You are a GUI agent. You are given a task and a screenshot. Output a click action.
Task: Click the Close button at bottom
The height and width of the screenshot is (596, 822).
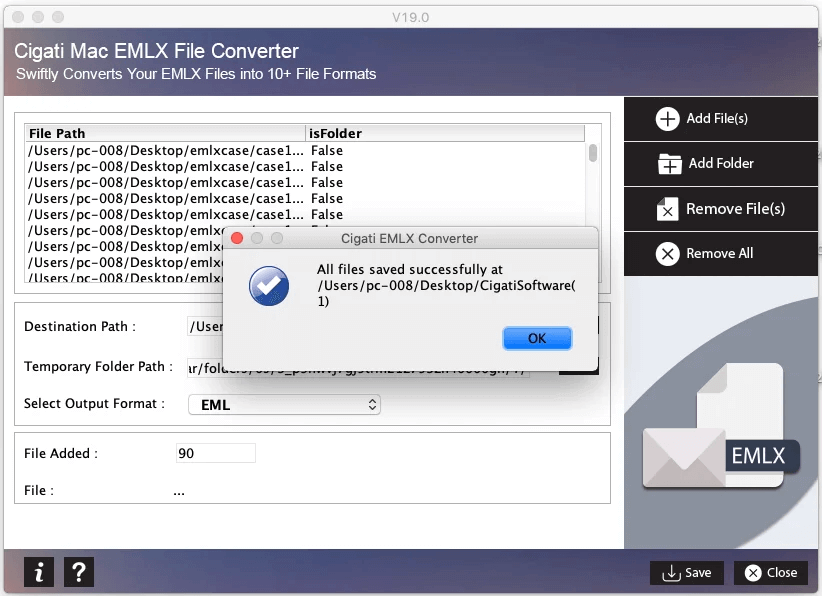pyautogui.click(x=771, y=572)
